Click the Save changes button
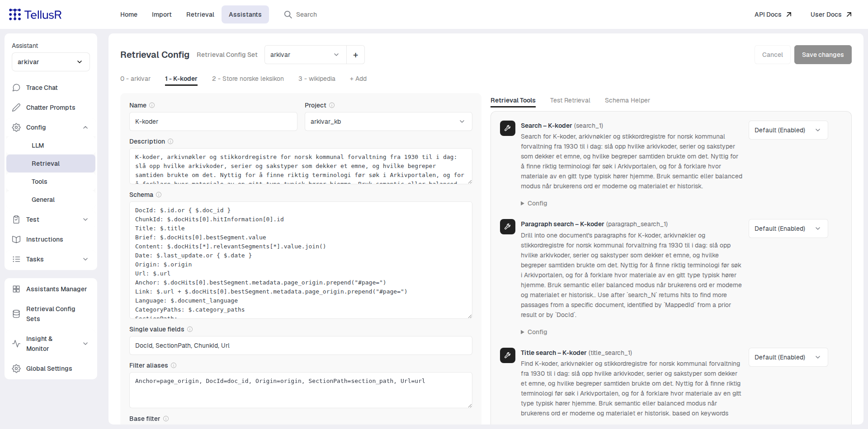Viewport: 868px width, 429px height. (x=823, y=55)
